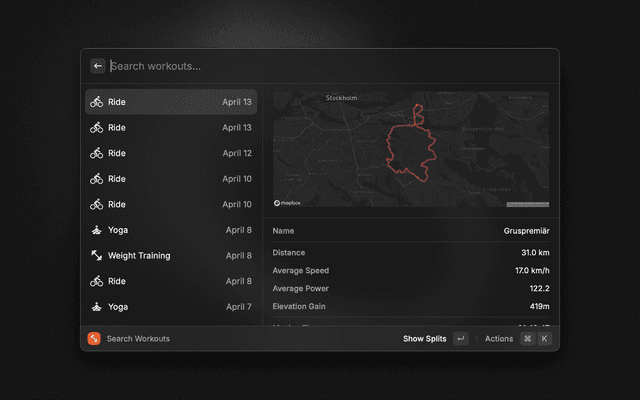Click the orange Search Workouts app icon
The width and height of the screenshot is (640, 400).
click(x=94, y=339)
